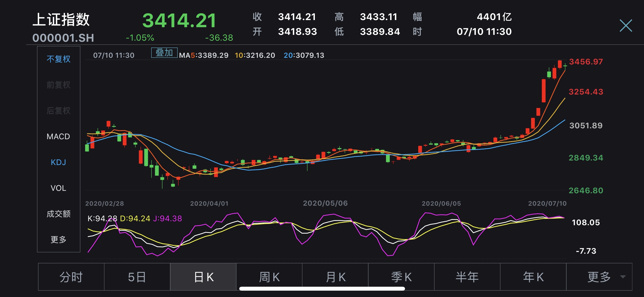
Task: Switch indicator to VOL
Action: click(x=58, y=188)
